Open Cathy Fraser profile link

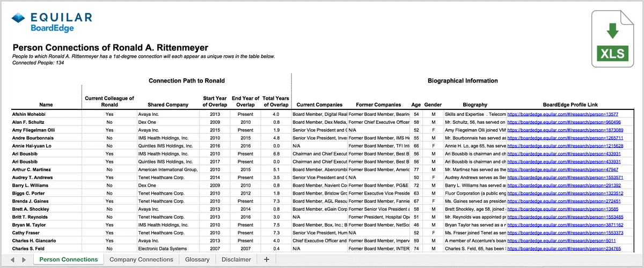pos(565,233)
